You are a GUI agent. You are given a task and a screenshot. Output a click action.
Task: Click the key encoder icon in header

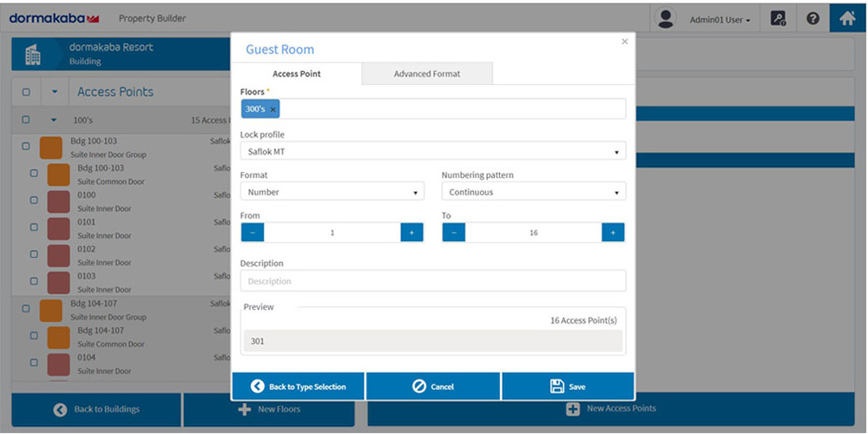779,18
